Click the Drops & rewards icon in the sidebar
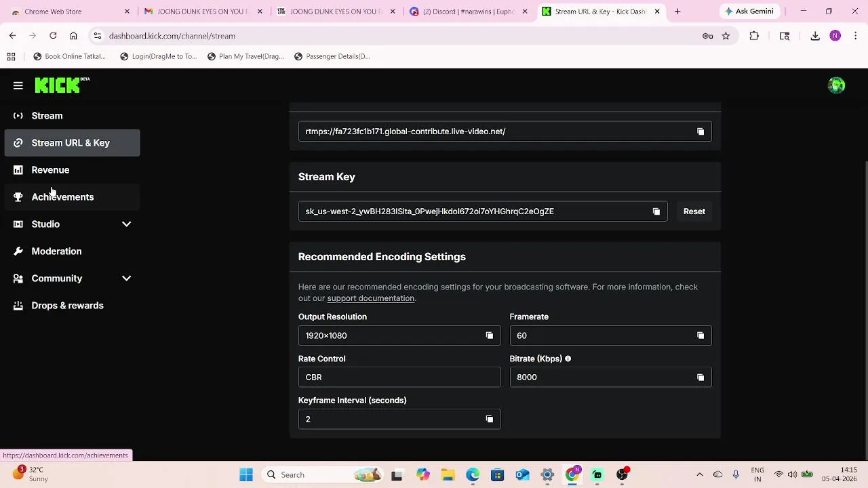 tap(18, 306)
